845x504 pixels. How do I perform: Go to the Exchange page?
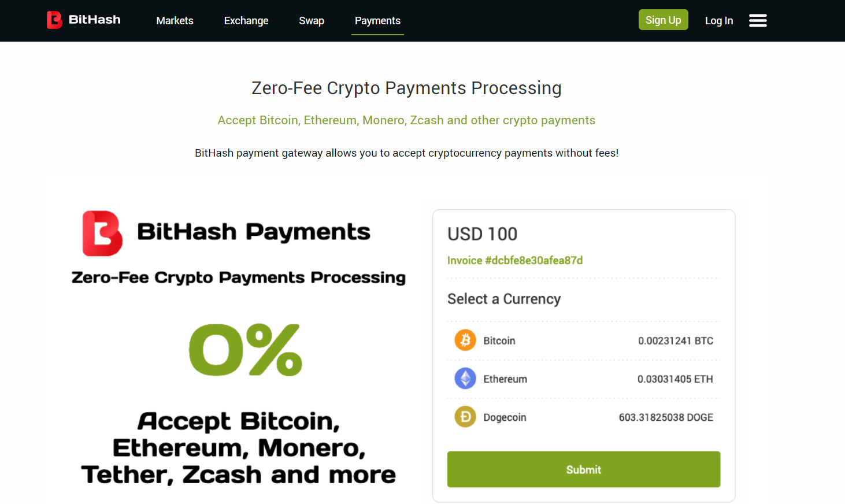pos(246,21)
